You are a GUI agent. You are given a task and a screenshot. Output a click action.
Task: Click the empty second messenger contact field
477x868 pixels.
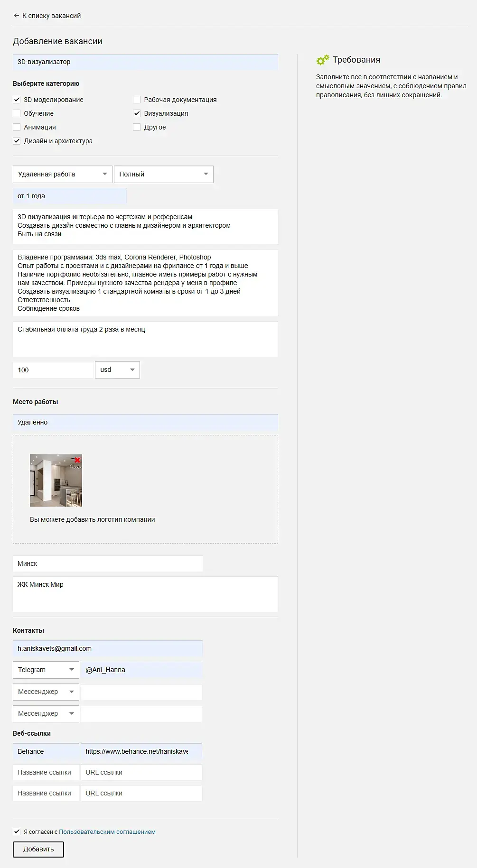point(141,692)
